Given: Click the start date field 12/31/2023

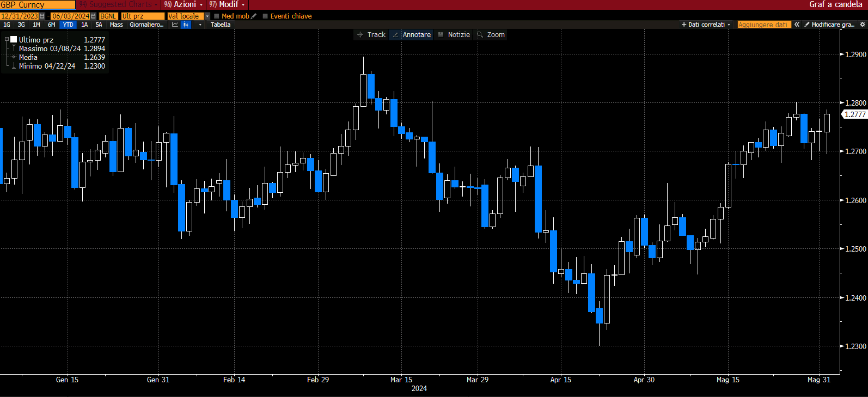Looking at the screenshot, I should tap(20, 16).
